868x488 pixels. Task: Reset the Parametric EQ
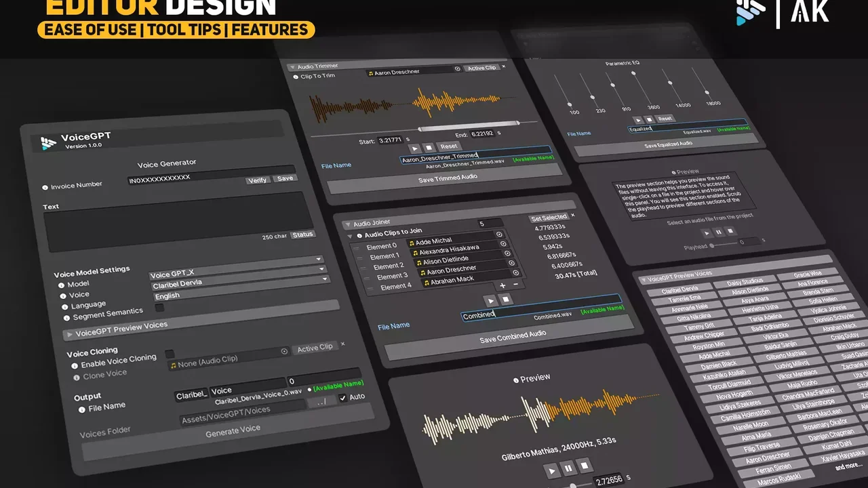pos(665,119)
